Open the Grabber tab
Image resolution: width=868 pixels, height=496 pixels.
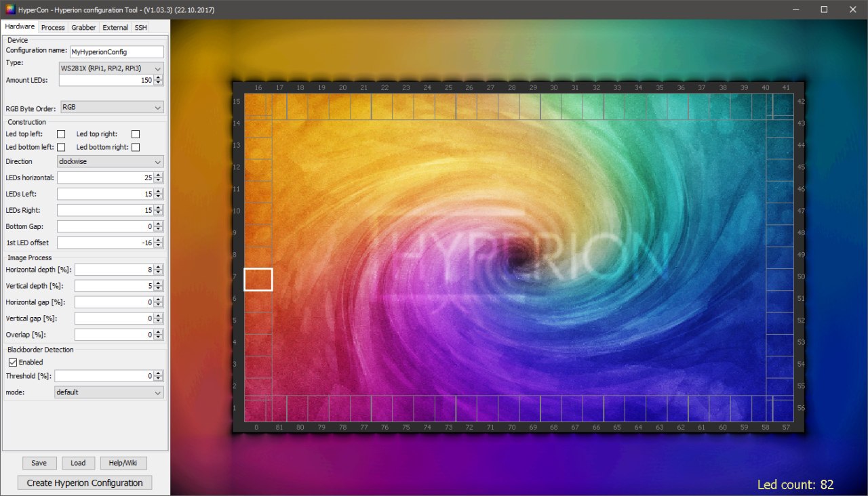[x=83, y=28]
